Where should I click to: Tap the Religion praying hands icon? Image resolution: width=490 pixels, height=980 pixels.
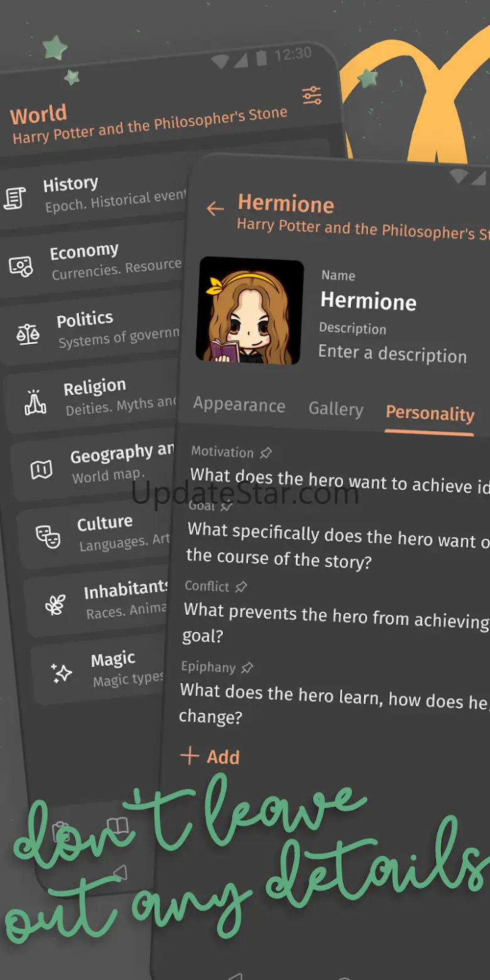pyautogui.click(x=35, y=402)
